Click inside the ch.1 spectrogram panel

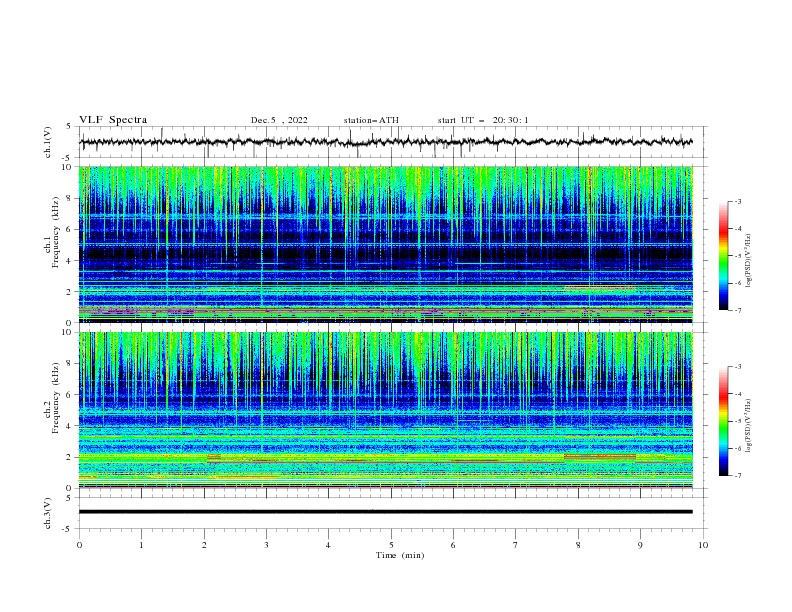tap(386, 244)
